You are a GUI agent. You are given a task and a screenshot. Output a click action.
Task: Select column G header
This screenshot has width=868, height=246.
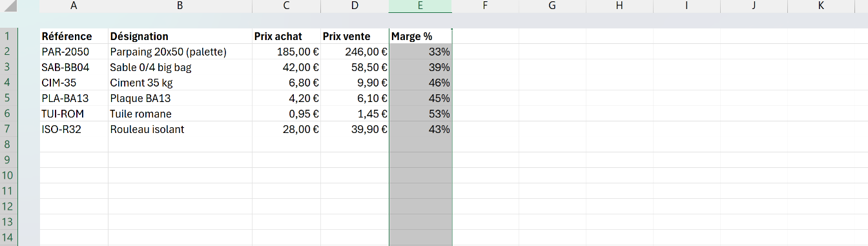pyautogui.click(x=552, y=6)
